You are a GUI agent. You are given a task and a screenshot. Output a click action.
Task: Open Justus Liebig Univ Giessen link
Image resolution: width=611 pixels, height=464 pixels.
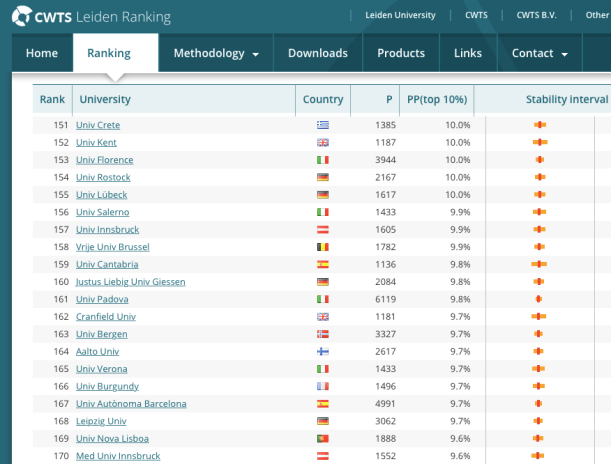[x=130, y=282]
